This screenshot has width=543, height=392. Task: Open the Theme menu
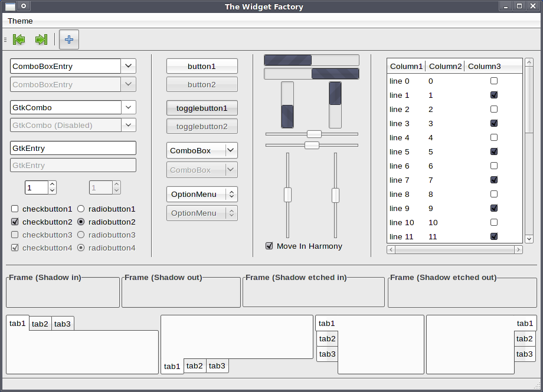click(x=20, y=21)
